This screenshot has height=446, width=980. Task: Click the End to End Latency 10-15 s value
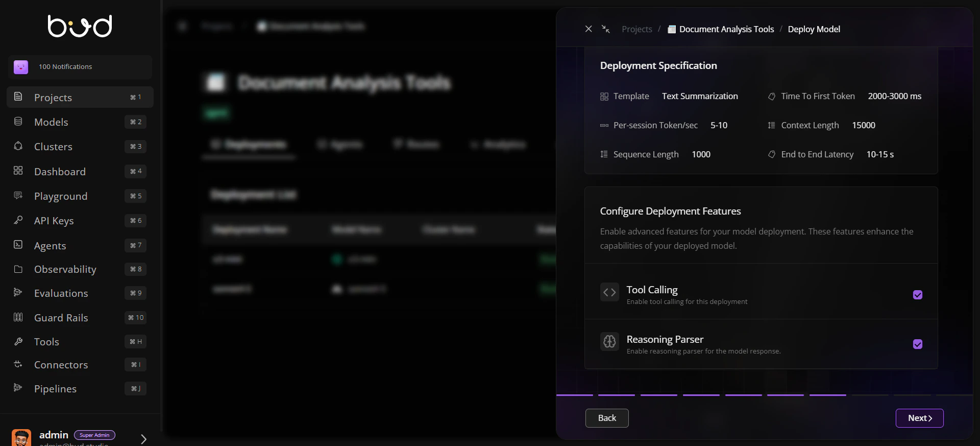click(x=880, y=154)
